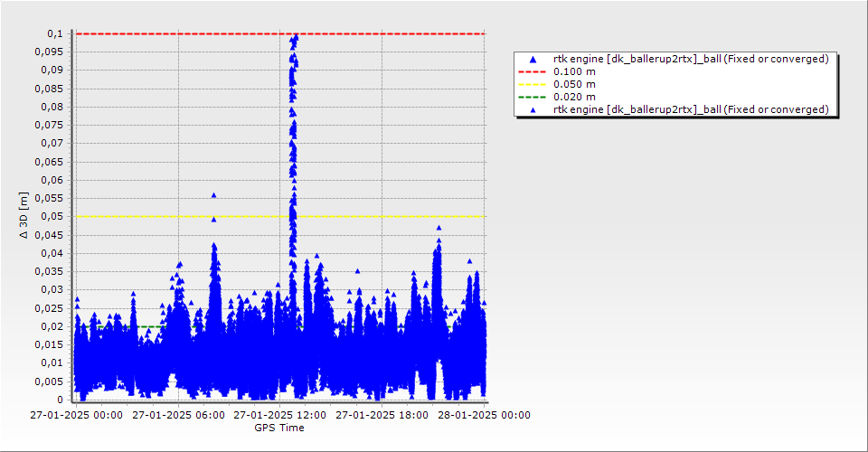
Task: Click the '0,08' y-axis tick label
Action: 52,107
